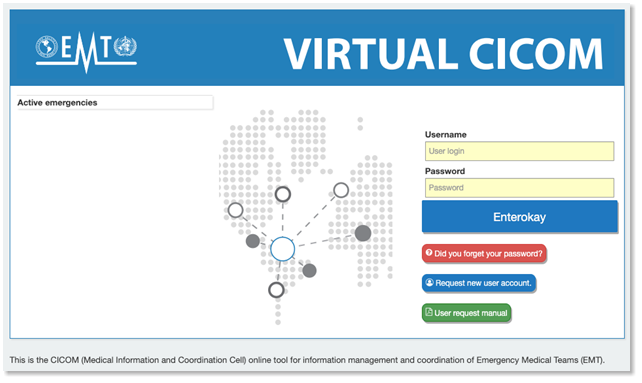Image resolution: width=642 pixels, height=383 pixels.
Task: Click the globe emblem left of EMT
Action: pos(47,46)
